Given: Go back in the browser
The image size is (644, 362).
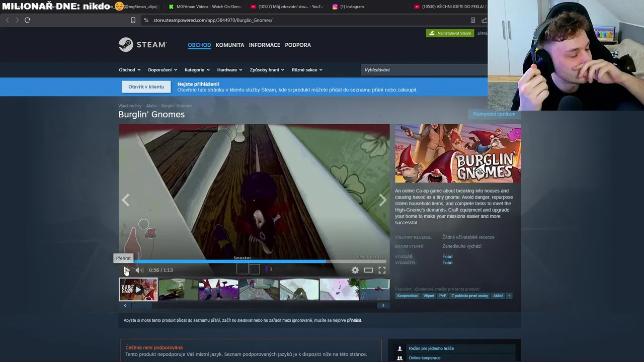Looking at the screenshot, I should click(x=7, y=20).
